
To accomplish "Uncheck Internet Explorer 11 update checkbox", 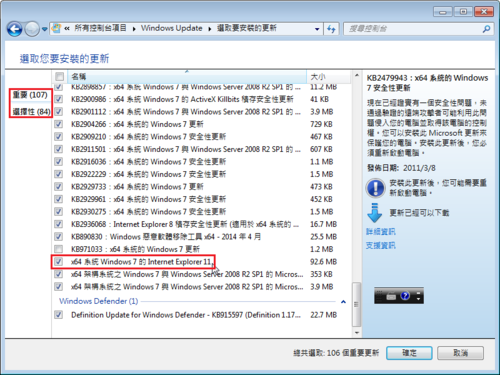I will point(59,262).
